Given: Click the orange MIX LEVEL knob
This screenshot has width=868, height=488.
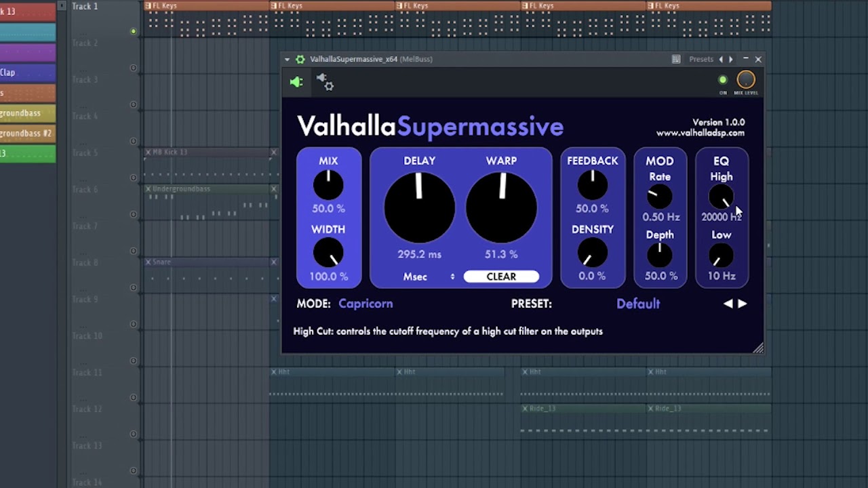Looking at the screenshot, I should (745, 80).
